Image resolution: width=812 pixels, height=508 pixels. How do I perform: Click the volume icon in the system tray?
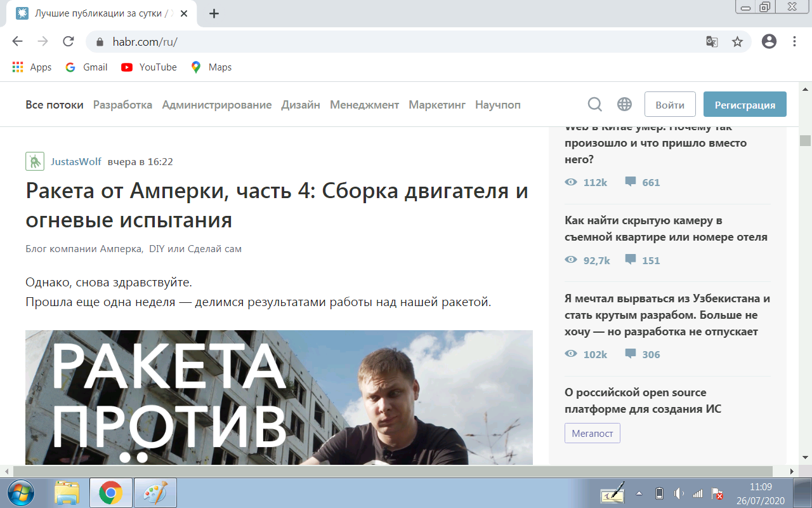[x=680, y=492]
